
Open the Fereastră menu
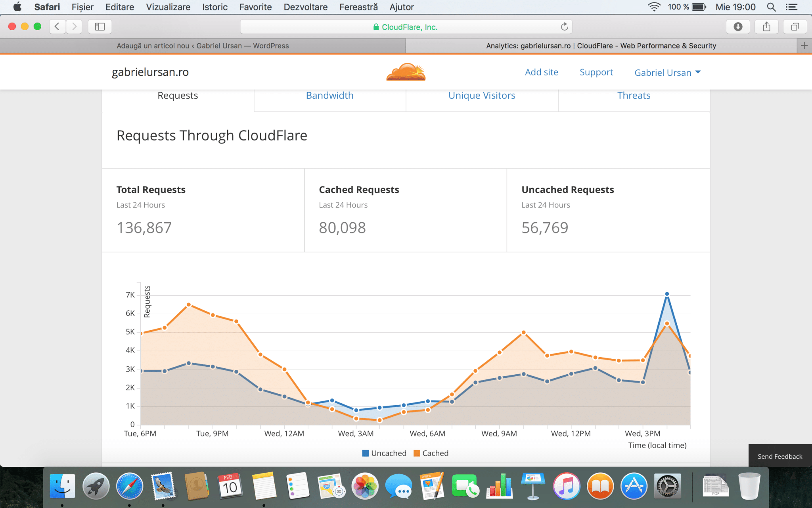pos(358,7)
